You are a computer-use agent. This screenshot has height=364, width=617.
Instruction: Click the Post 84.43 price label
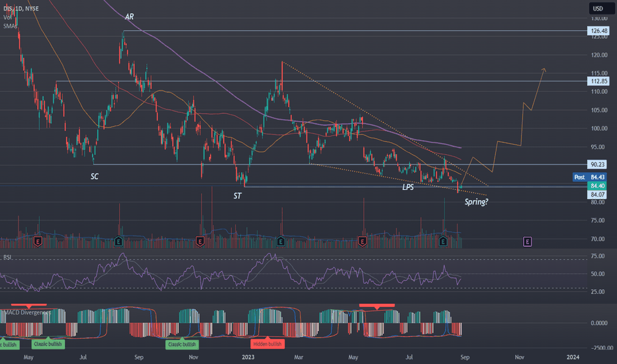click(589, 177)
